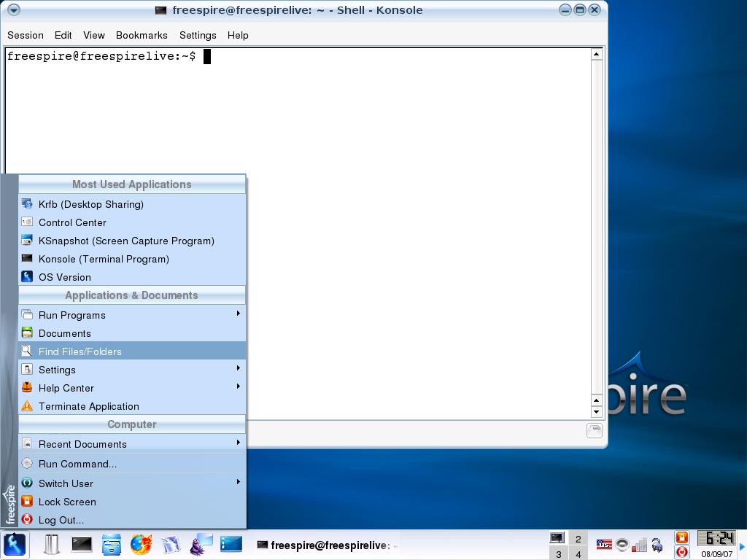Switch to virtual desktop 2
Viewport: 747px width, 560px height.
578,539
